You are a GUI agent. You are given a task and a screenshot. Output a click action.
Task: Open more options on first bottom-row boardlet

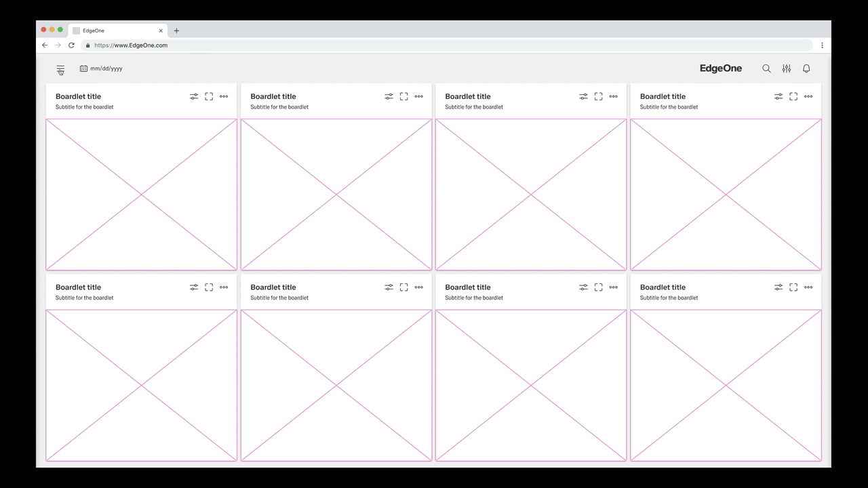point(224,287)
